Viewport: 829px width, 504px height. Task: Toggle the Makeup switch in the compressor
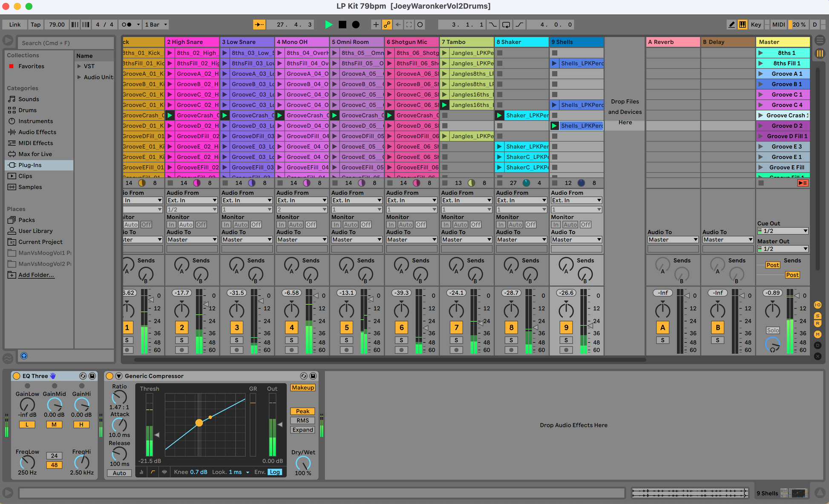tap(303, 388)
